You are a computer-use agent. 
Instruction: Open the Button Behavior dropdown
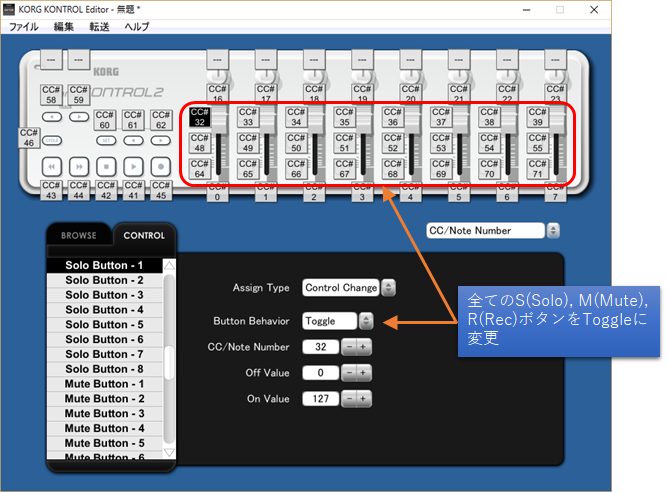(x=365, y=321)
